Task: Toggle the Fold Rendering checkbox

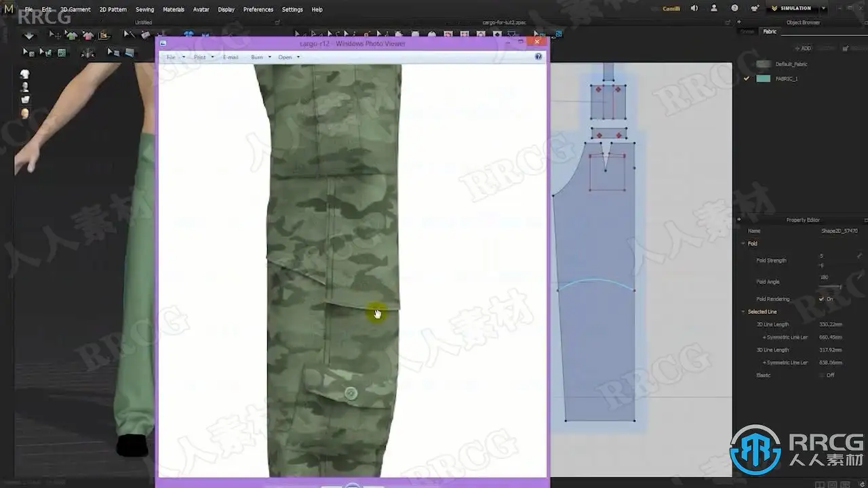Action: (821, 299)
